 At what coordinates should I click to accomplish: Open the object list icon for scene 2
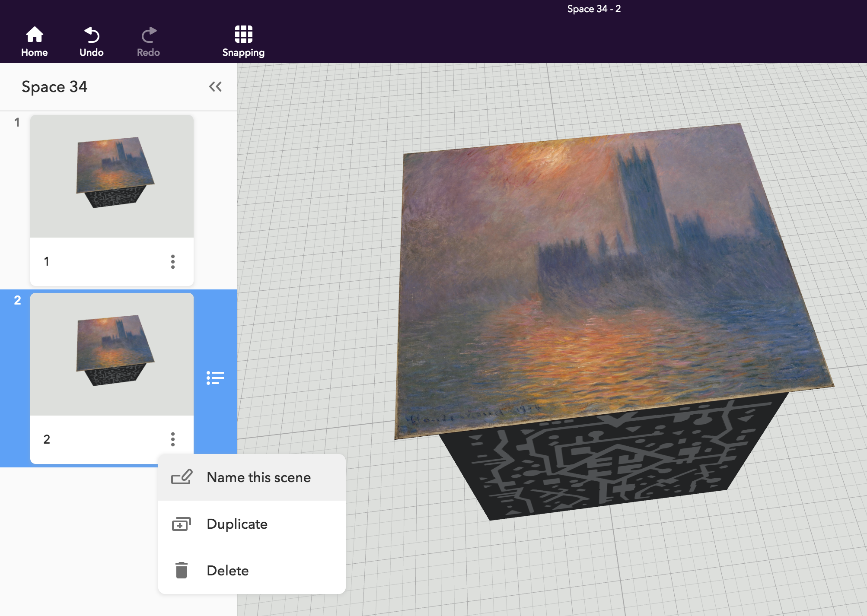click(x=215, y=378)
